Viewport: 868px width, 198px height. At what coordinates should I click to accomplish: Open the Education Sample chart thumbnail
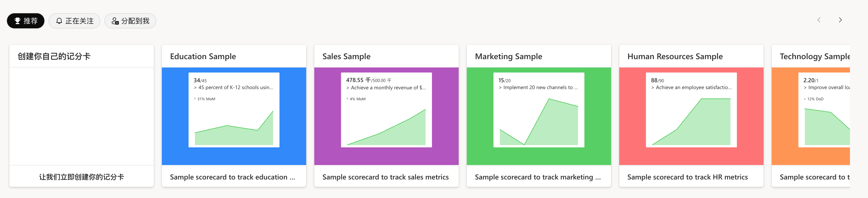tap(234, 110)
